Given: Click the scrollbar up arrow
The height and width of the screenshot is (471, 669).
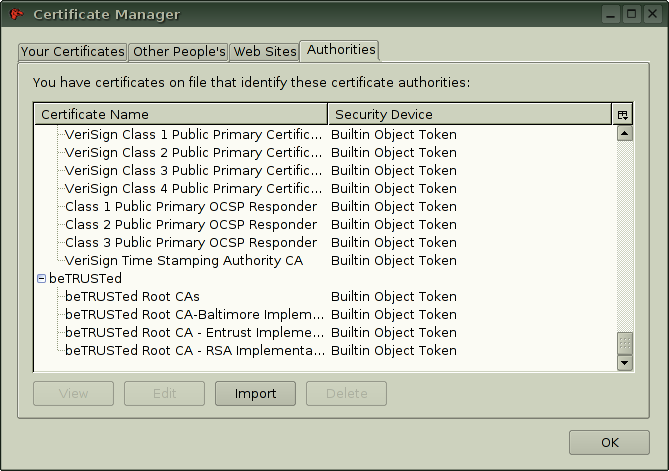Looking at the screenshot, I should pos(625,134).
